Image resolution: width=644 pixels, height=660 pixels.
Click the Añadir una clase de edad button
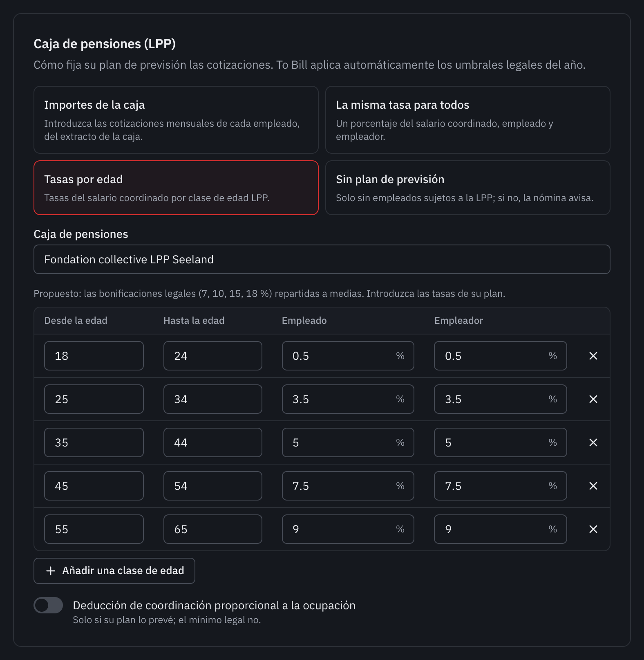pos(114,571)
